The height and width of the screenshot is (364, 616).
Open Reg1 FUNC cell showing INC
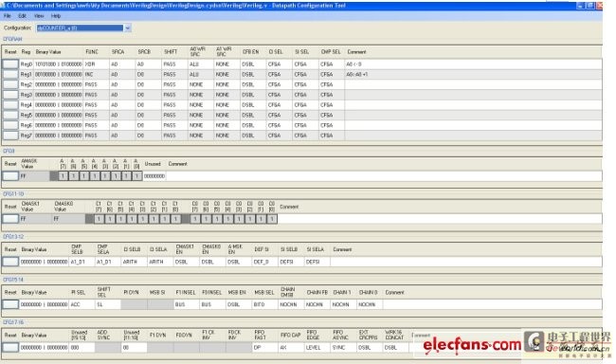[x=96, y=74]
